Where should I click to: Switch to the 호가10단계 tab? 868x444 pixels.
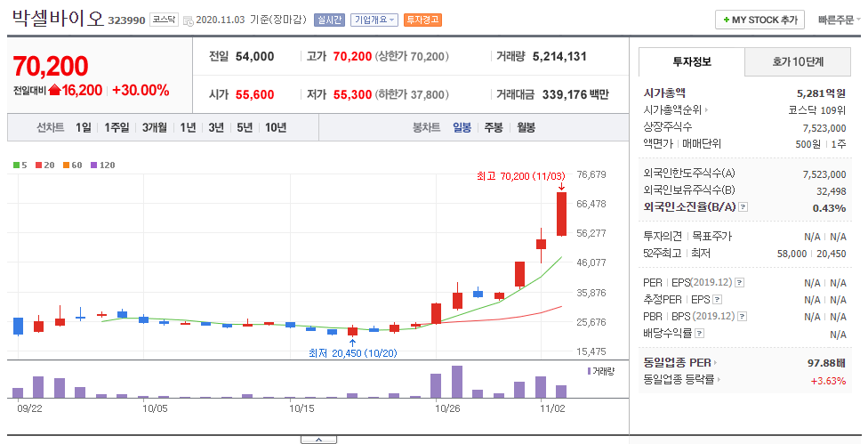[x=798, y=62]
